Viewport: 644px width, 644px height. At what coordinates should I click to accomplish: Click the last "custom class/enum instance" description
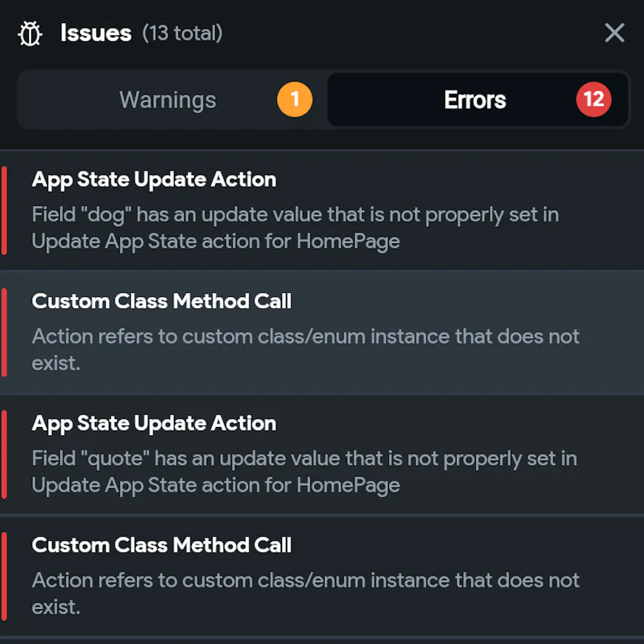click(x=305, y=592)
